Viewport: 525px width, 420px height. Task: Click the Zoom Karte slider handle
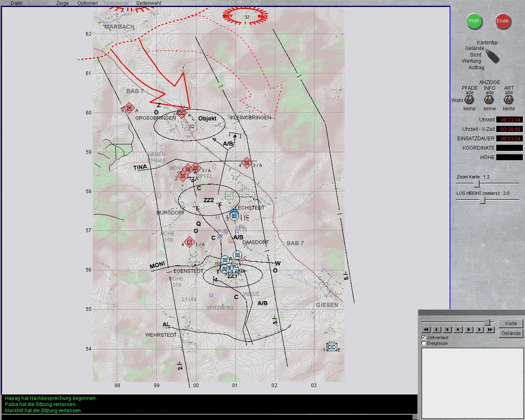click(x=476, y=184)
